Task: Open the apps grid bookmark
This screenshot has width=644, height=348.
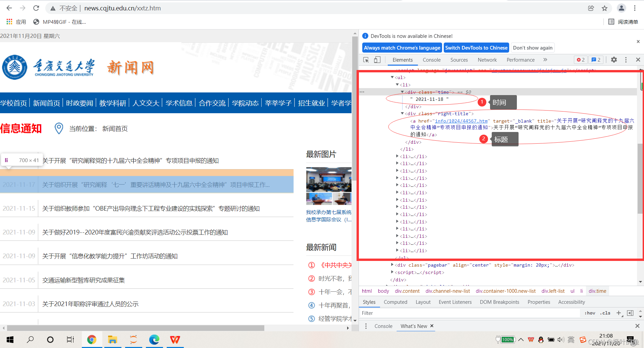Action: [16, 22]
